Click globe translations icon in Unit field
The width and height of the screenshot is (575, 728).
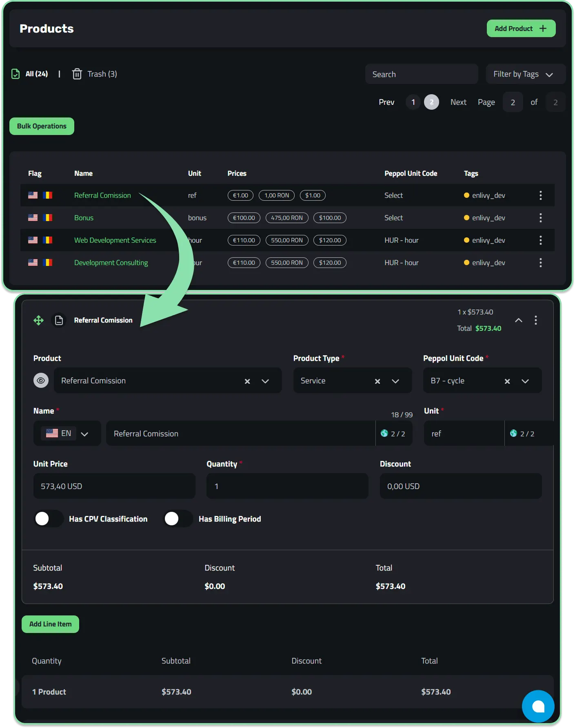513,433
